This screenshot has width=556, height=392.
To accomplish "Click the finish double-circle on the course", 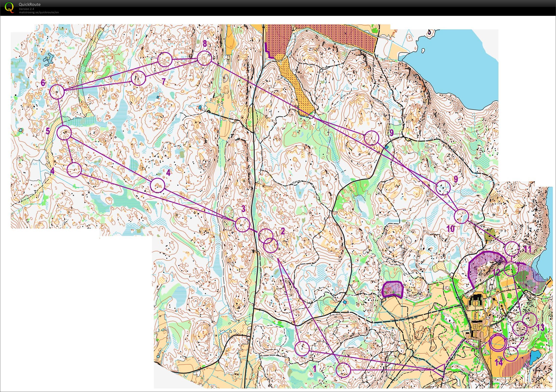I will click(498, 342).
